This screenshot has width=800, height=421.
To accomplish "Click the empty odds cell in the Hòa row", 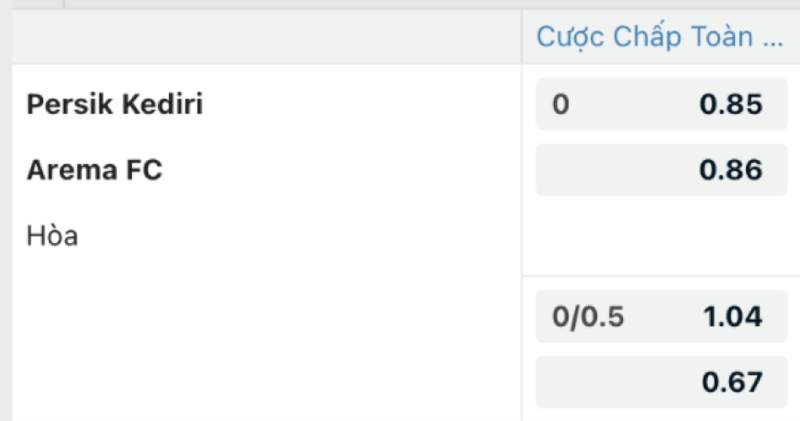I will click(659, 236).
